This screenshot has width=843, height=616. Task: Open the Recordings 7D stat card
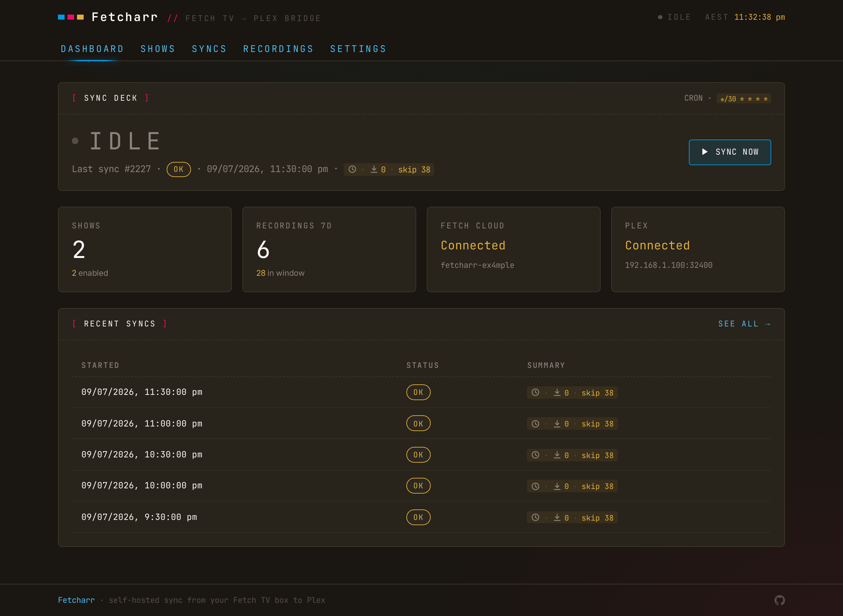pyautogui.click(x=329, y=249)
